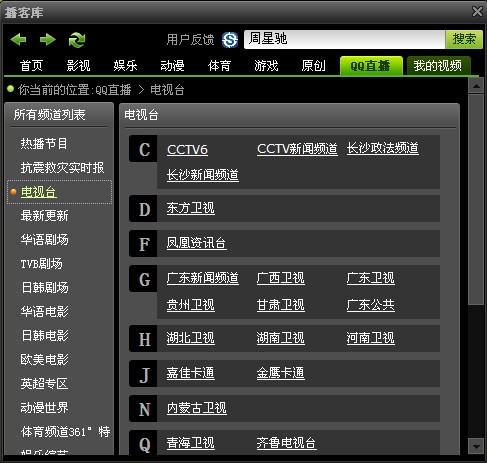487x463 pixels.
Task: Watch 东方卫视 channel
Action: point(191,208)
